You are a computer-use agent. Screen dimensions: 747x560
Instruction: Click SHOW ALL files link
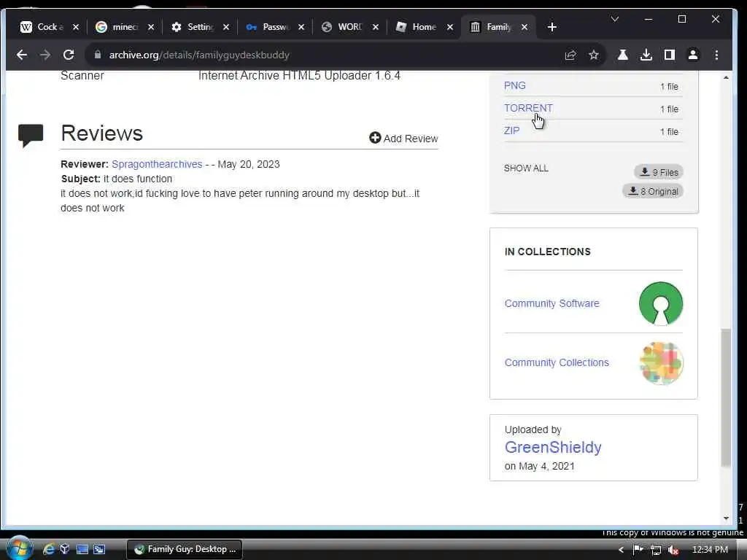coord(526,168)
